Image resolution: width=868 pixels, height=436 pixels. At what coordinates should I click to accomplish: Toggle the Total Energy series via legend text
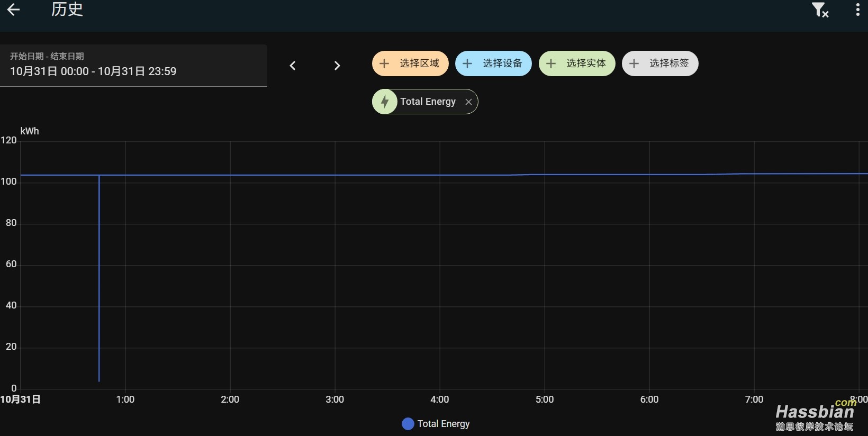(444, 424)
